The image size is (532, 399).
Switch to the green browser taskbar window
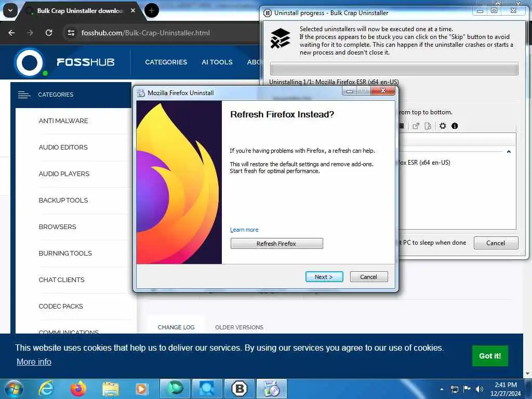[175, 389]
